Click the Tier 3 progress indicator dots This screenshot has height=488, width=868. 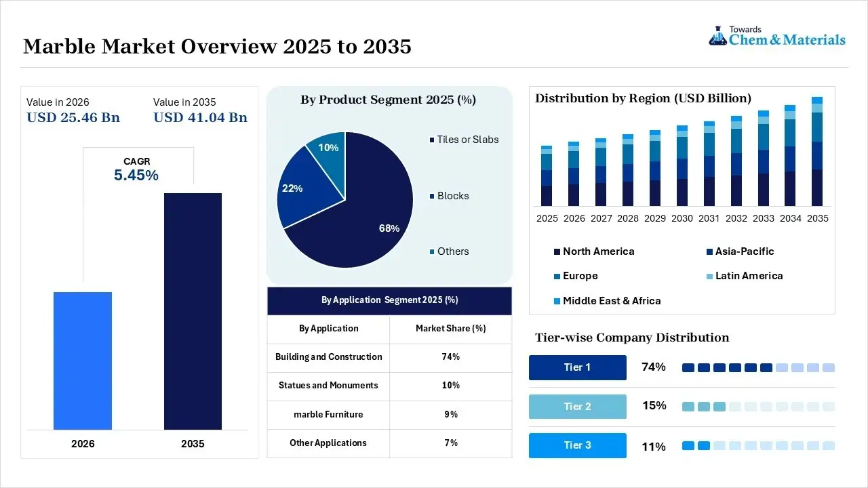[758, 446]
